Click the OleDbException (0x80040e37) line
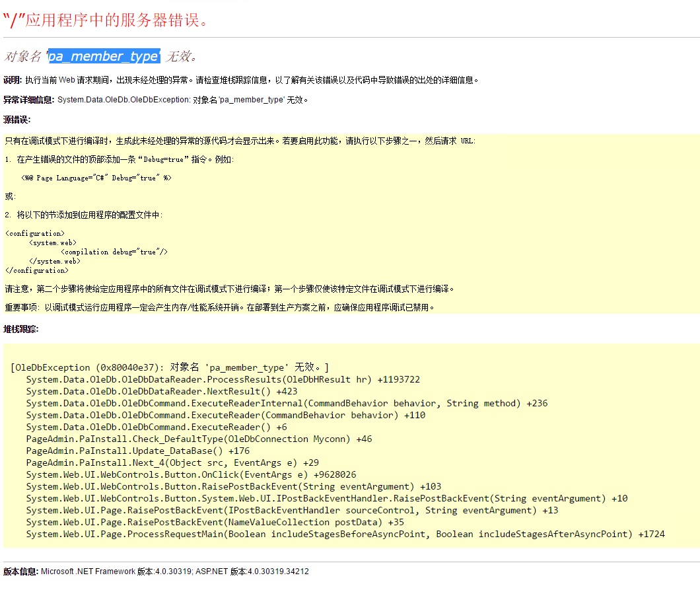Screen dimensions: 700x590 (169, 367)
